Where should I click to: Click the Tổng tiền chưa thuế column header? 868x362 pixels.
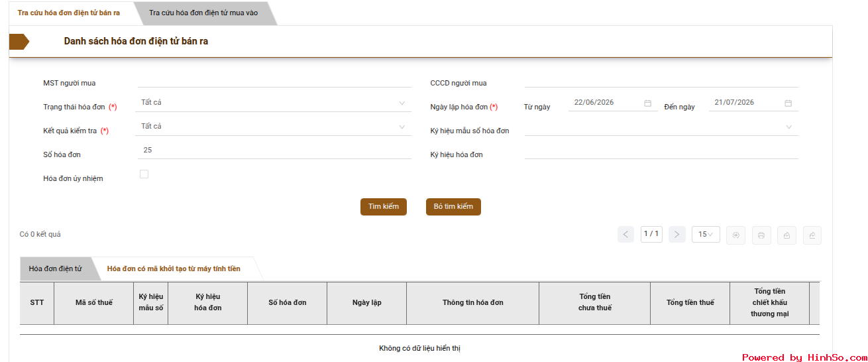point(595,303)
